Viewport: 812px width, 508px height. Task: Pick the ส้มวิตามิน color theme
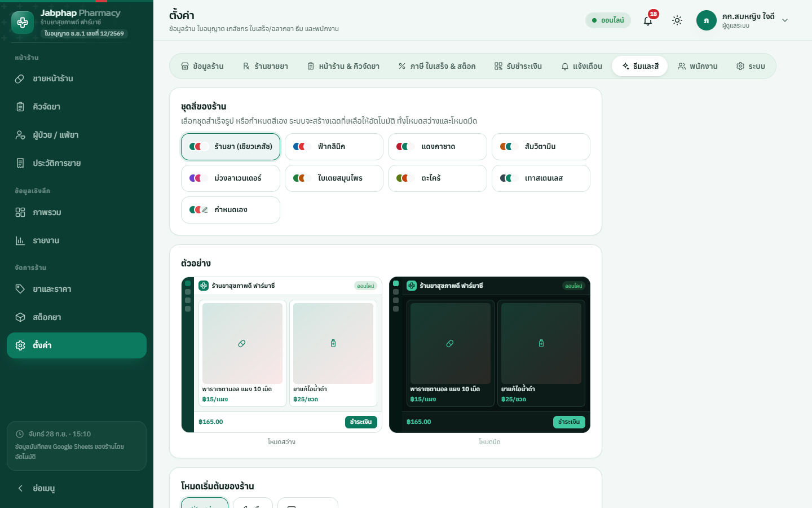(x=541, y=147)
